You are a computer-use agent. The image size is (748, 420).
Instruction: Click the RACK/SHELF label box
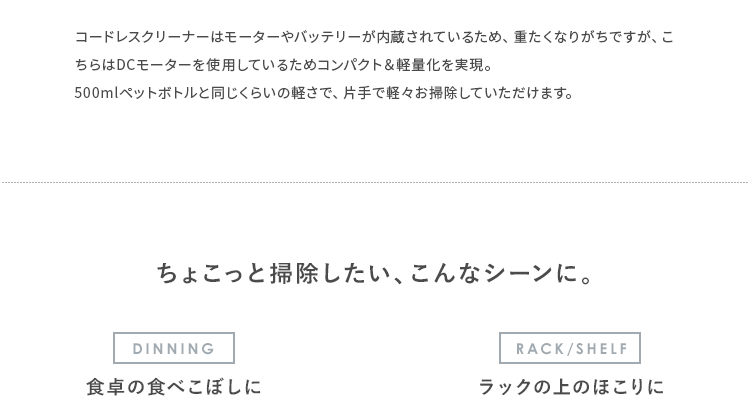[x=570, y=348]
